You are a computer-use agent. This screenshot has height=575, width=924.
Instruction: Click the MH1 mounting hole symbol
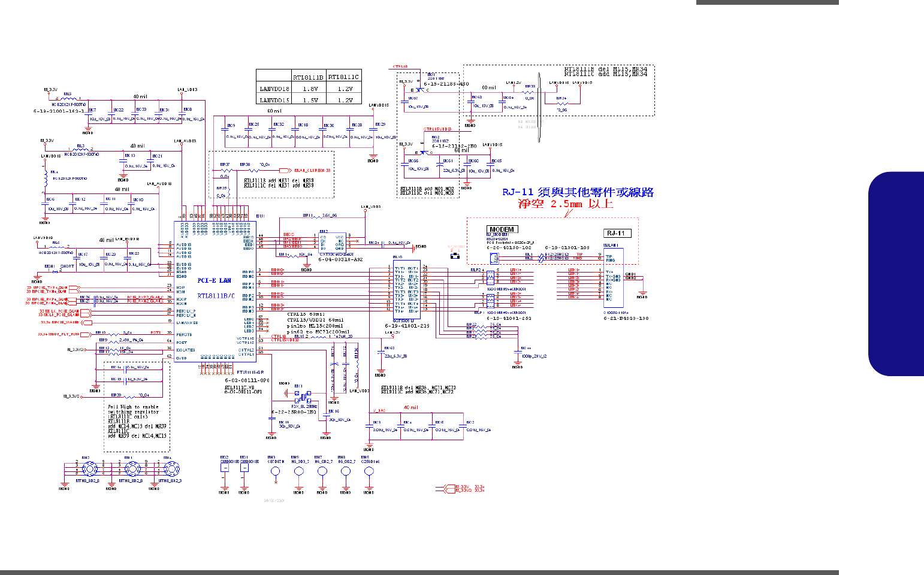tap(132, 469)
